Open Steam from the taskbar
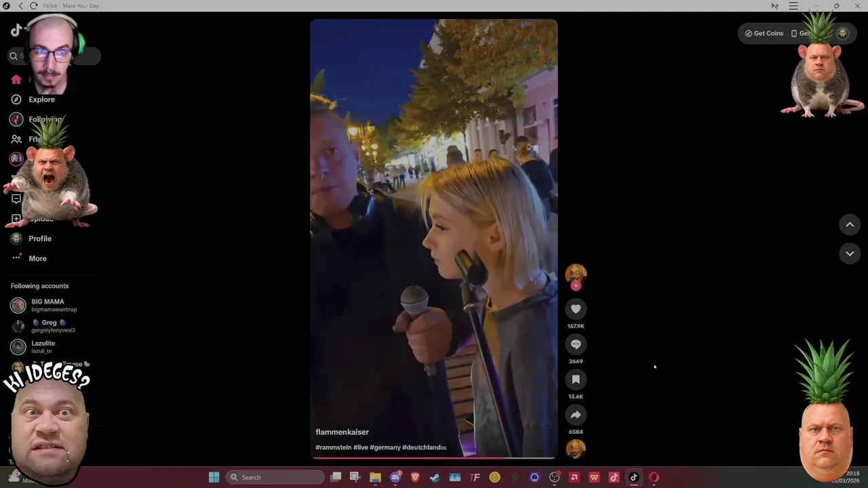Viewport: 868px width, 488px height. [x=435, y=477]
